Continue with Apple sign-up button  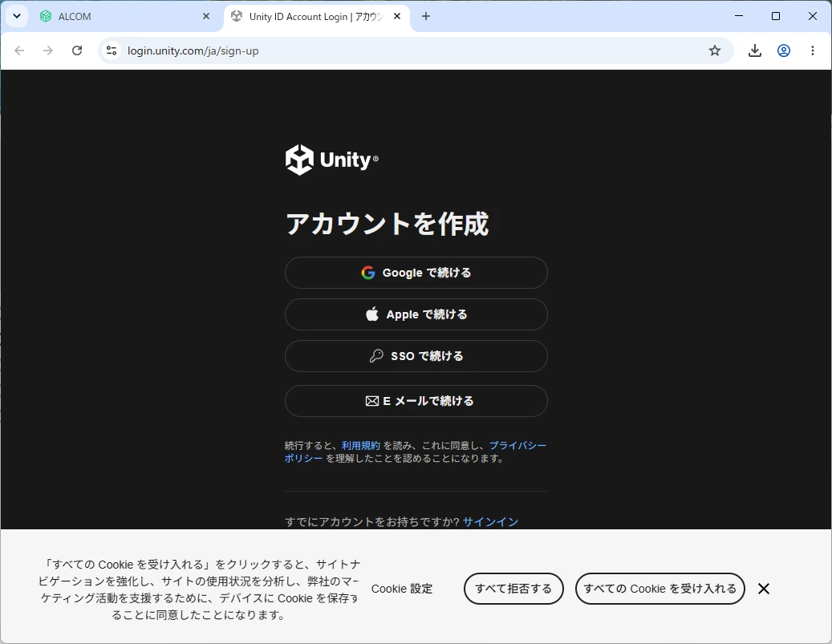416,314
